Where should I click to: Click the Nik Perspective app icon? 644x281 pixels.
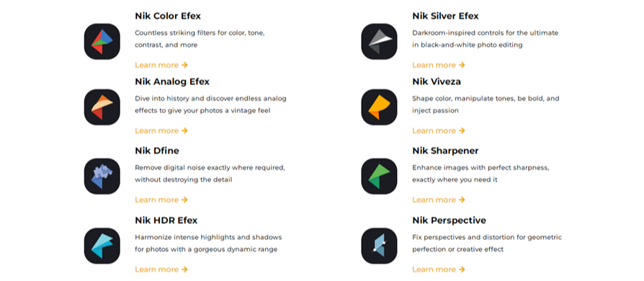click(379, 246)
